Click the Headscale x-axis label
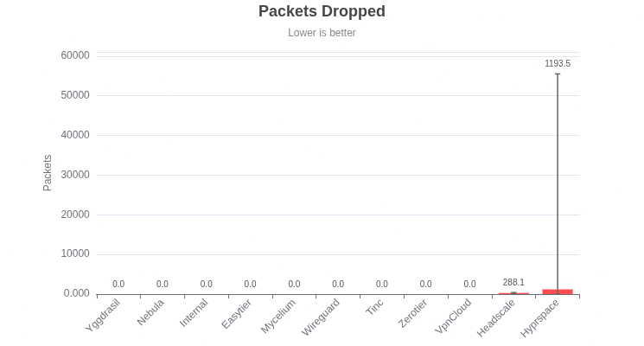Screen dimensions: 644x346 [x=496, y=317]
